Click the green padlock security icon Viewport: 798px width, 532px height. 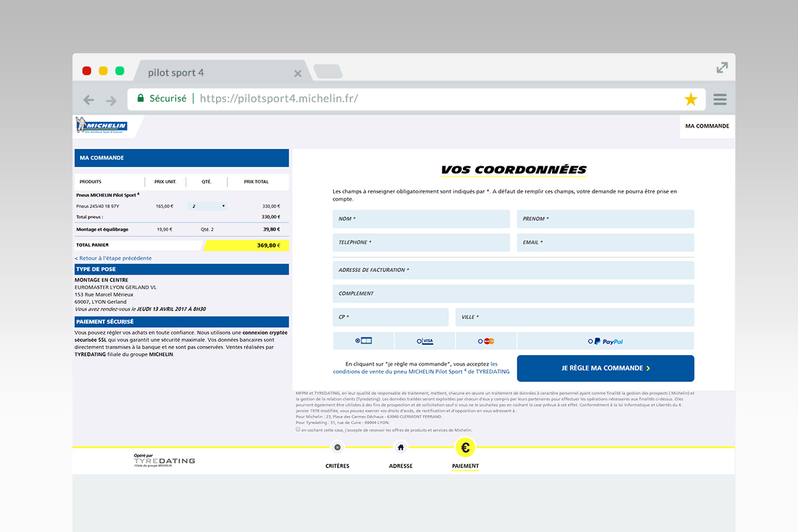[x=140, y=98]
